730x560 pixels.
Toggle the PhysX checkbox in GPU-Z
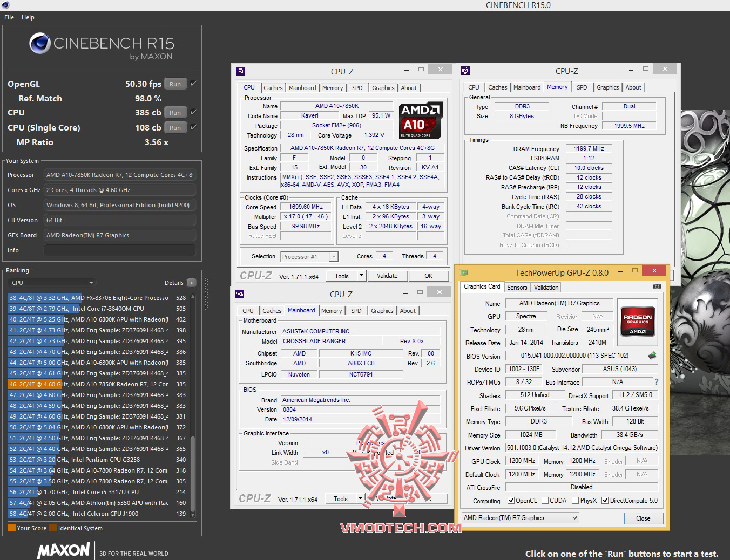(x=575, y=501)
